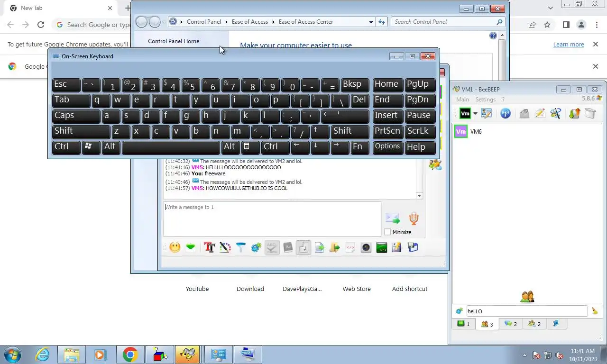Open Internet Explorer from the taskbar
The height and width of the screenshot is (364, 607).
42,355
